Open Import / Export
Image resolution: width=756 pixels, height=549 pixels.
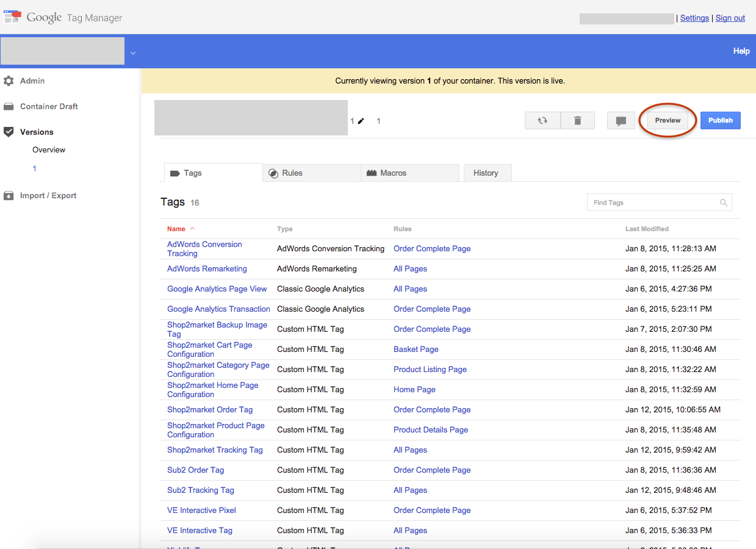48,195
